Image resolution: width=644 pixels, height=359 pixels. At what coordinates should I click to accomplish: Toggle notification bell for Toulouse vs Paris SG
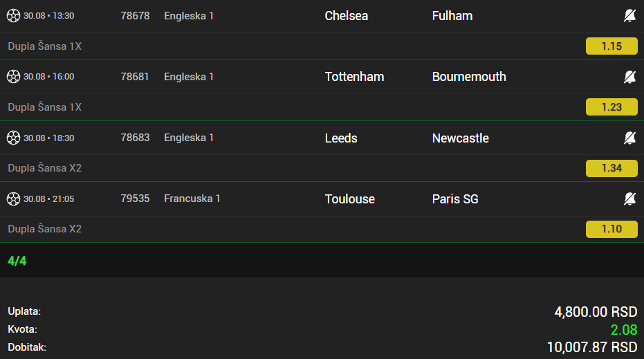(x=629, y=199)
